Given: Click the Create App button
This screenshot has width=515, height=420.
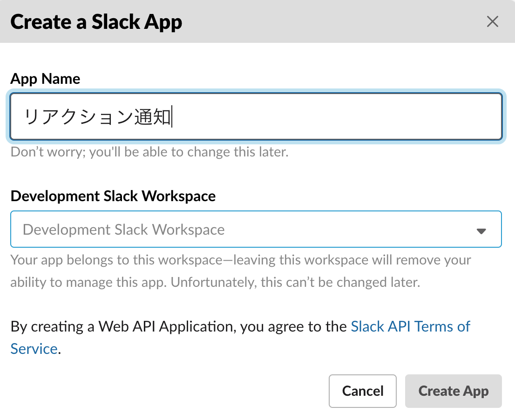Looking at the screenshot, I should click(x=453, y=391).
